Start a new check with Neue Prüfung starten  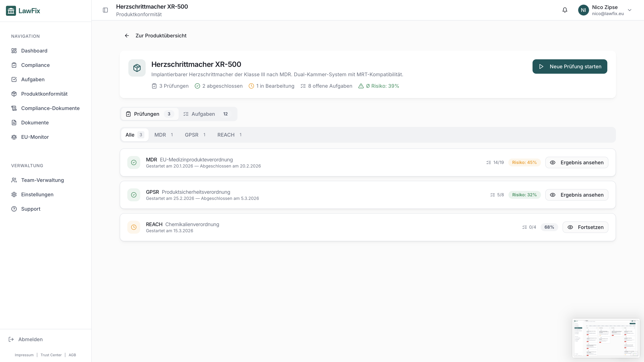pos(570,67)
